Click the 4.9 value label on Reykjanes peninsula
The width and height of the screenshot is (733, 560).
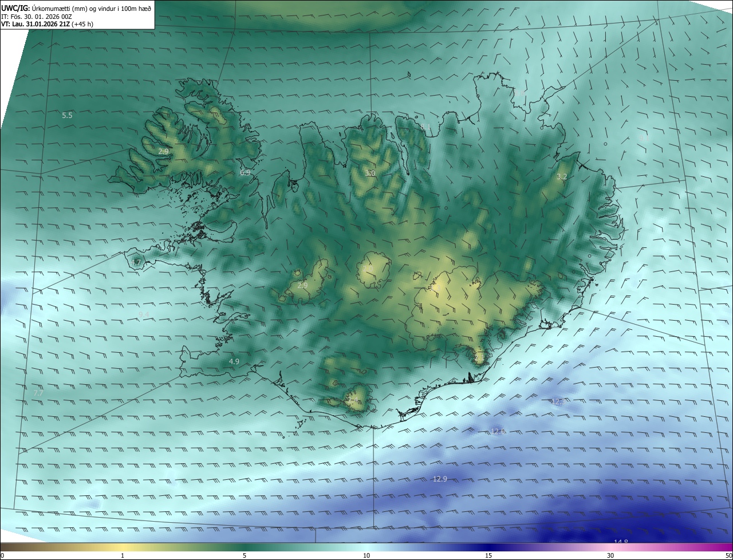(x=234, y=362)
